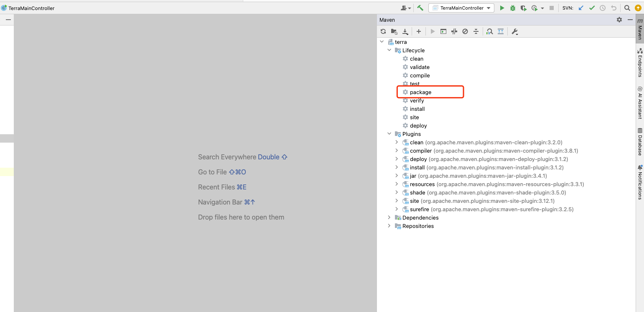This screenshot has width=644, height=312.
Task: Click the SVN rollback arrow icon
Action: (x=613, y=8)
